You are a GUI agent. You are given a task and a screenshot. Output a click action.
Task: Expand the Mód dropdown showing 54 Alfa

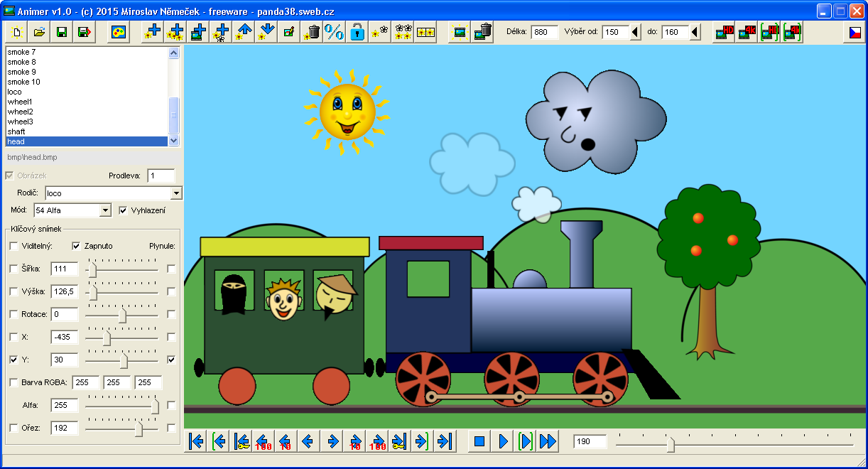click(x=106, y=210)
